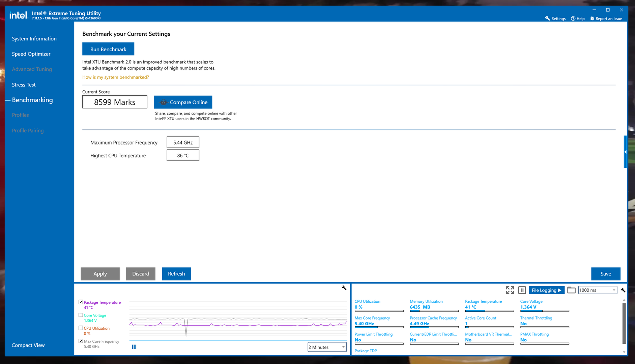Screen dimensions: 635x364
Task: Click the 5.44 GHz frequency field
Action: tap(183, 142)
